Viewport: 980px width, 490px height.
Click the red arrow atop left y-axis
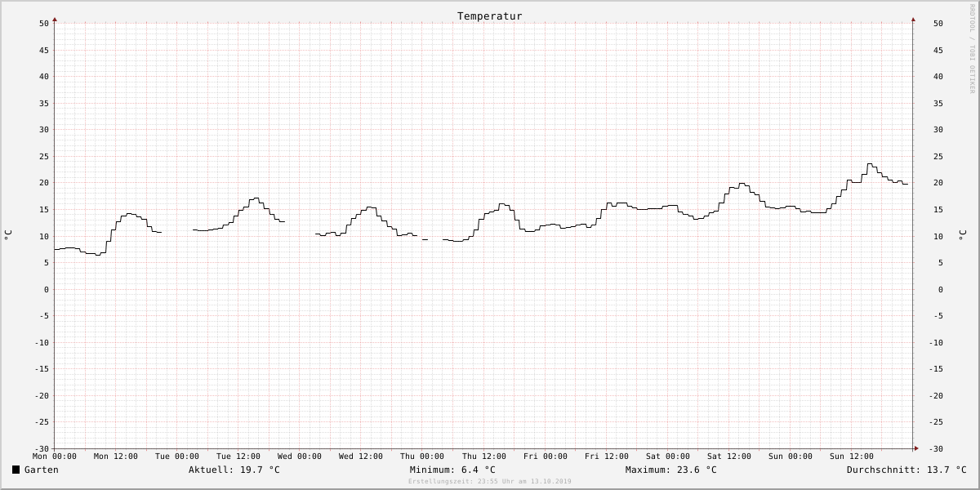(x=55, y=18)
